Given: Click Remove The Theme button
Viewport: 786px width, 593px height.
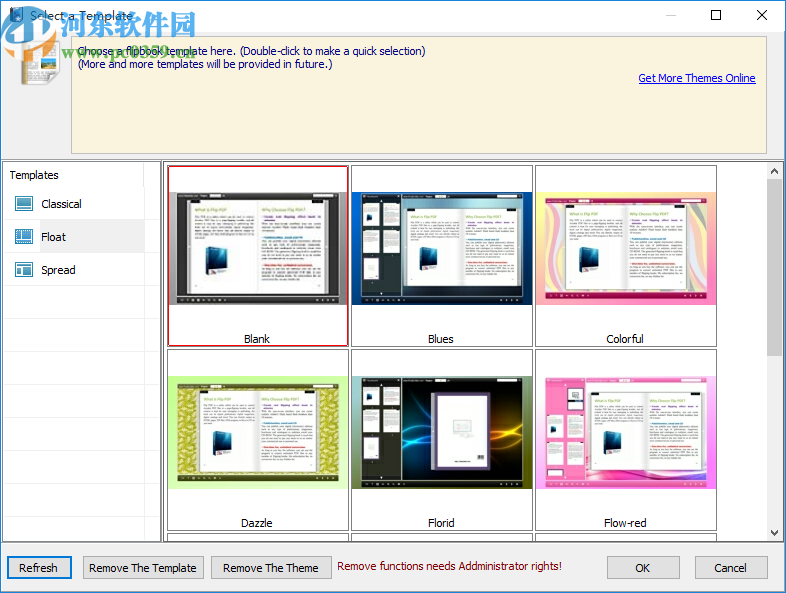Looking at the screenshot, I should [271, 567].
